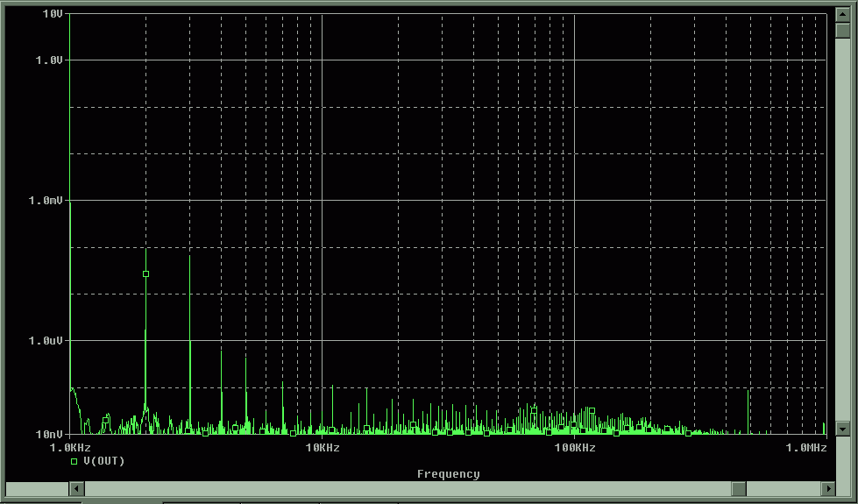Click the horizontal scrollbar thumb
858x504 pixels.
pyautogui.click(x=739, y=488)
